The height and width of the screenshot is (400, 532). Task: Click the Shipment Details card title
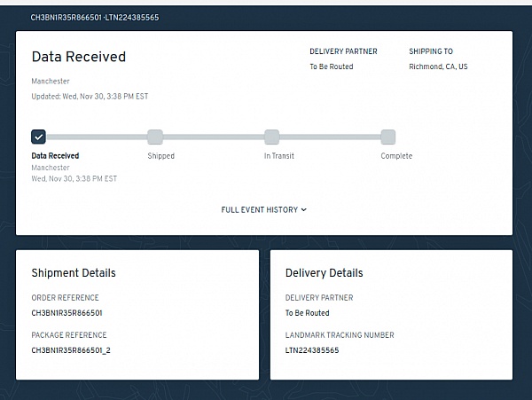tap(74, 273)
